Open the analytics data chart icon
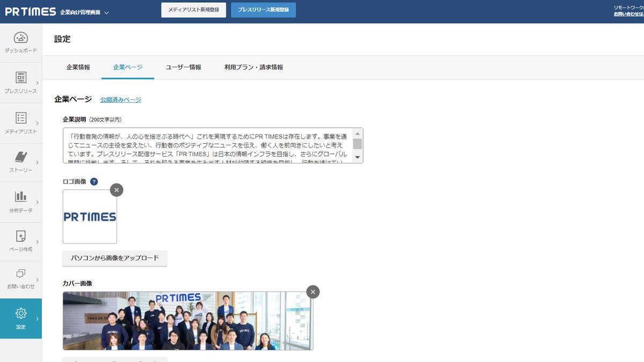The height and width of the screenshot is (362, 644). point(20,196)
